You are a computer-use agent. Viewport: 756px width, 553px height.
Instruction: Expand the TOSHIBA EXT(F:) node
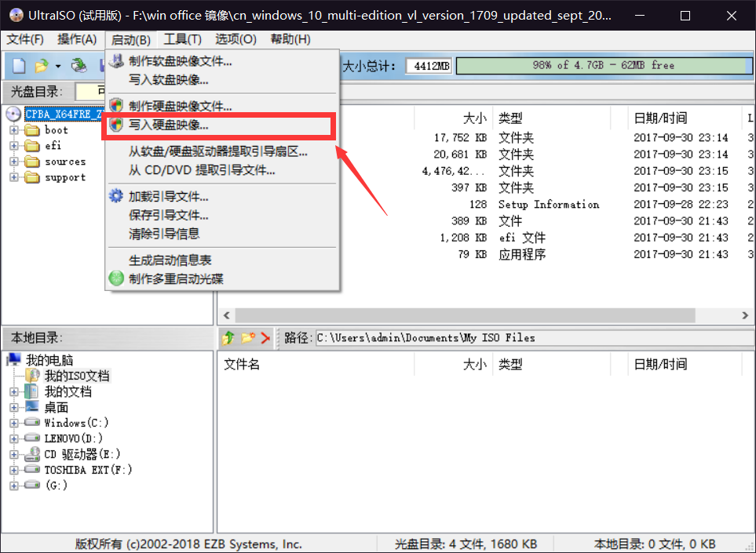(14, 470)
